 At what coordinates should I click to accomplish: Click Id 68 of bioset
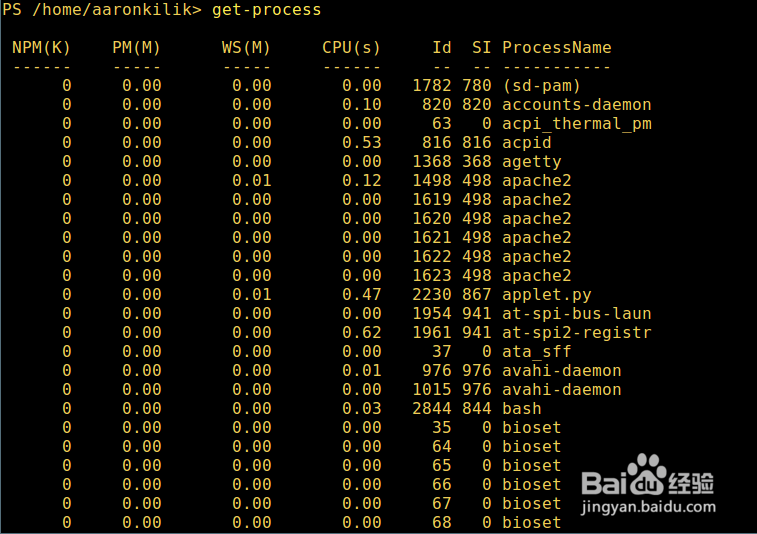[x=442, y=522]
